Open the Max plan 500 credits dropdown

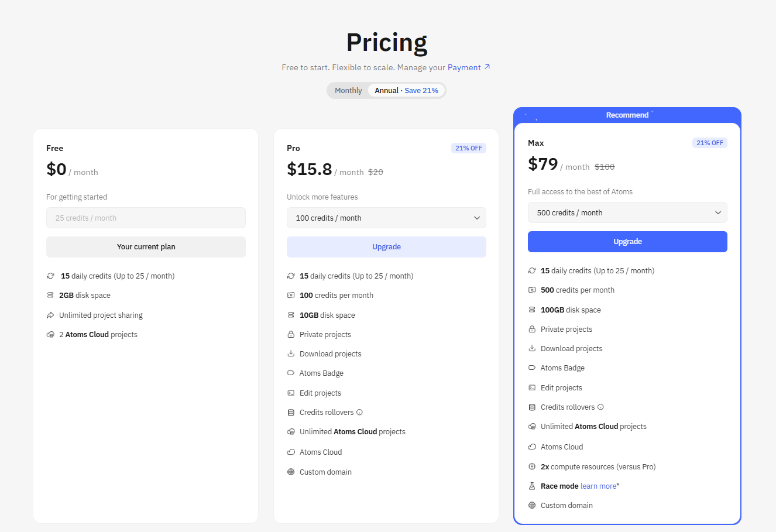627,212
